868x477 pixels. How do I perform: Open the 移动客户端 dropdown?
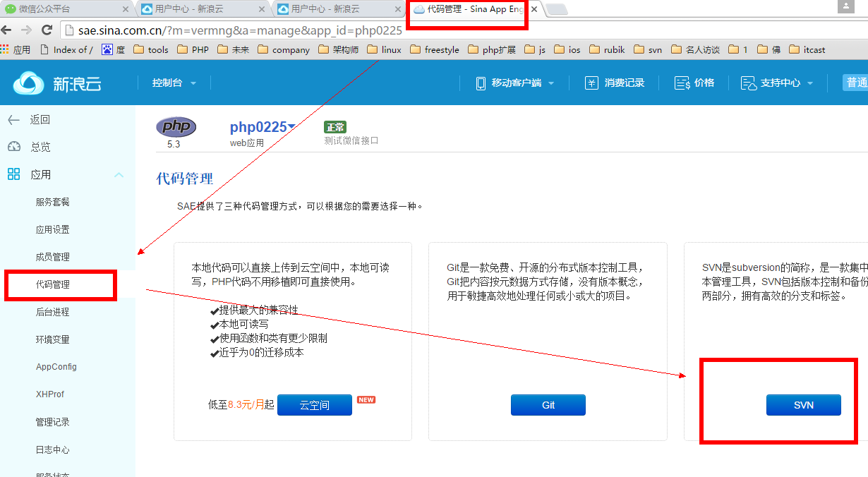[x=516, y=83]
